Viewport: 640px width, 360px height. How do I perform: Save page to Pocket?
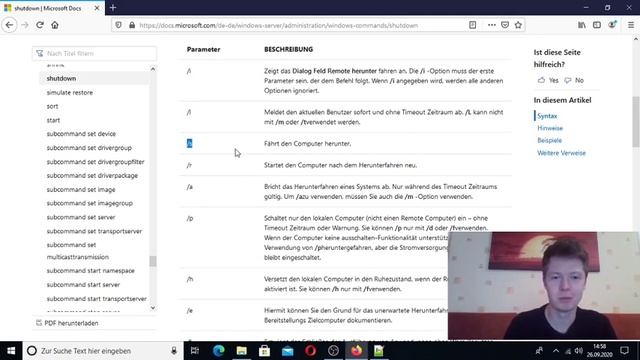point(505,25)
